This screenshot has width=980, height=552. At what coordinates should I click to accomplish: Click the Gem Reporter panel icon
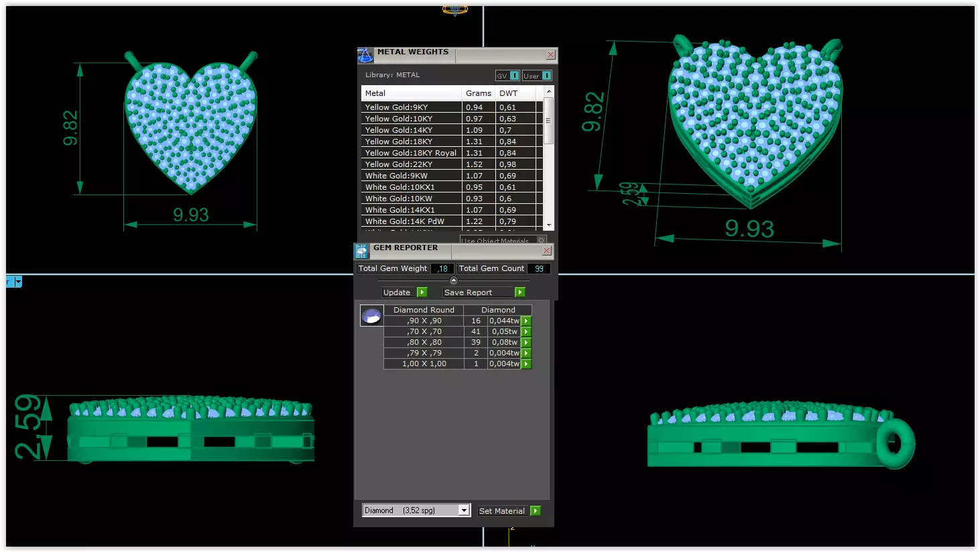(361, 252)
